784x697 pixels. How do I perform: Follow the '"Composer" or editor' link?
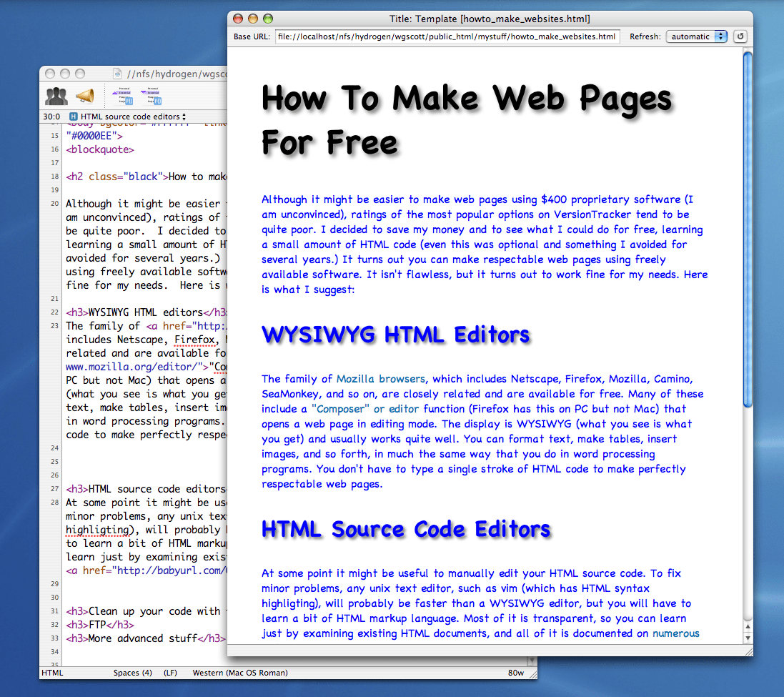tap(365, 409)
